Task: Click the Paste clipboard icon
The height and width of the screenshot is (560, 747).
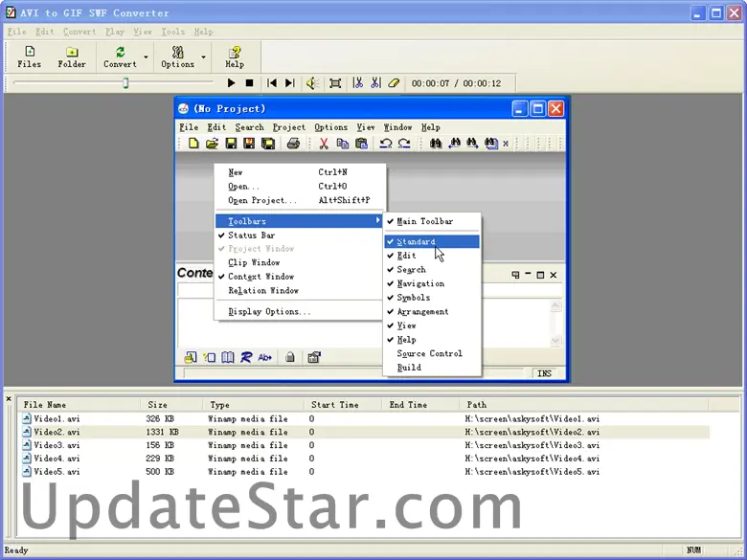Action: [x=362, y=144]
